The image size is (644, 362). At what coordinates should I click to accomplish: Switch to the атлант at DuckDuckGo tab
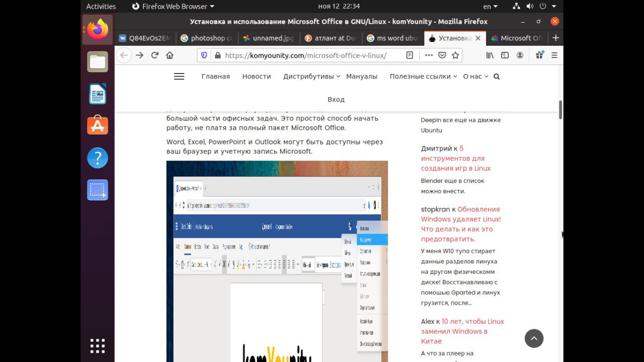tap(330, 38)
